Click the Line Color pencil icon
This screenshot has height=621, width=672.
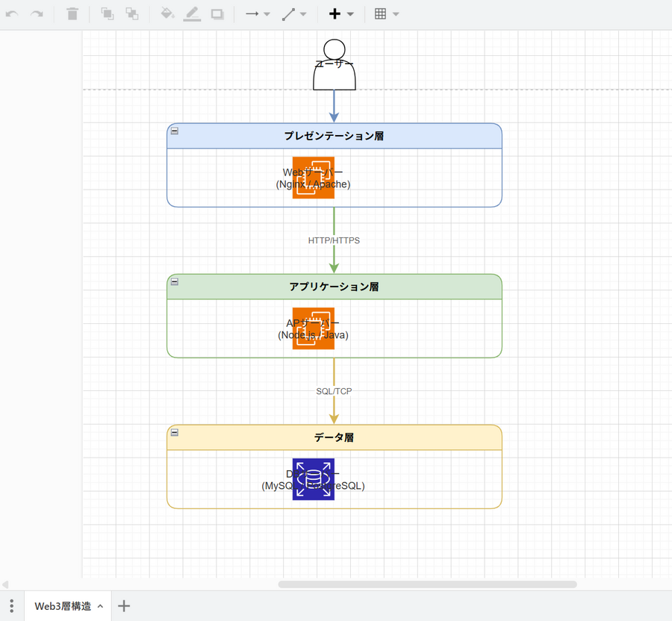(192, 14)
